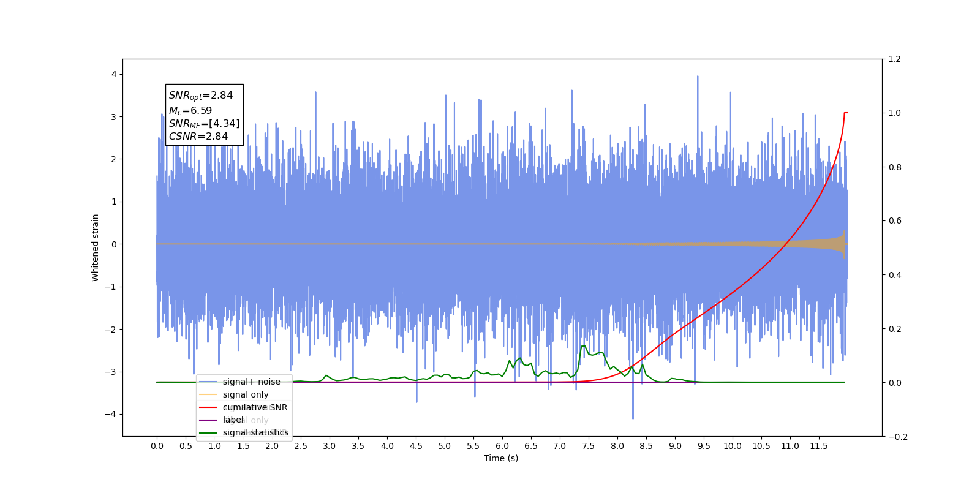Click the 0.4 tick on the right axis
The image size is (980, 490).
pyautogui.click(x=895, y=275)
